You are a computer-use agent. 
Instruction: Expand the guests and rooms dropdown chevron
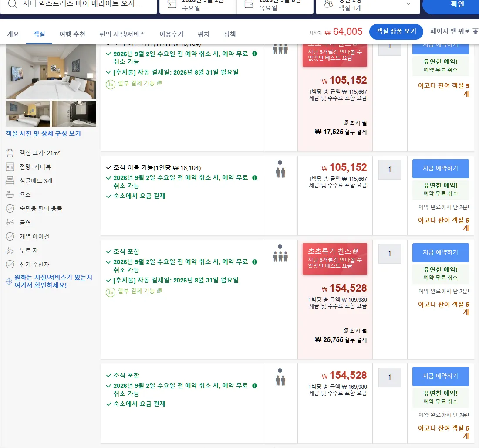[x=408, y=3]
